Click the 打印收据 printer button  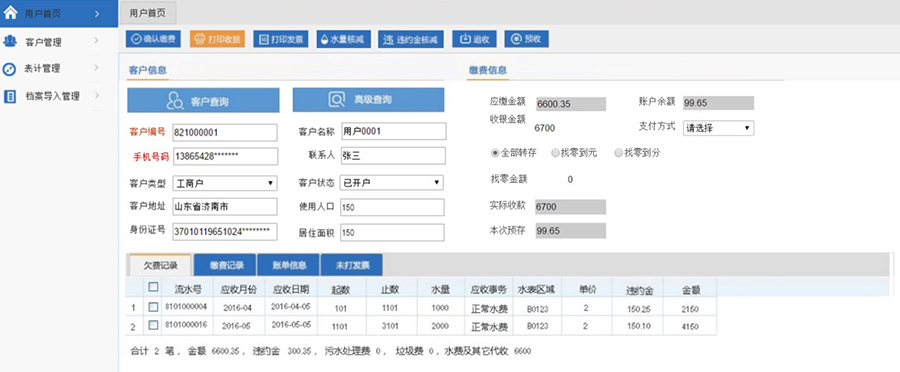(217, 39)
